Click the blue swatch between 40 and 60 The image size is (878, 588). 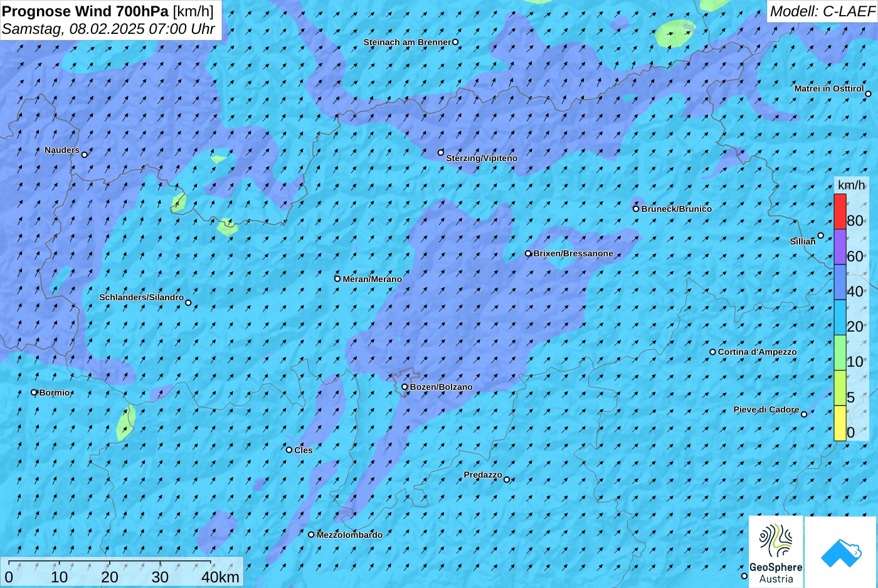840,282
